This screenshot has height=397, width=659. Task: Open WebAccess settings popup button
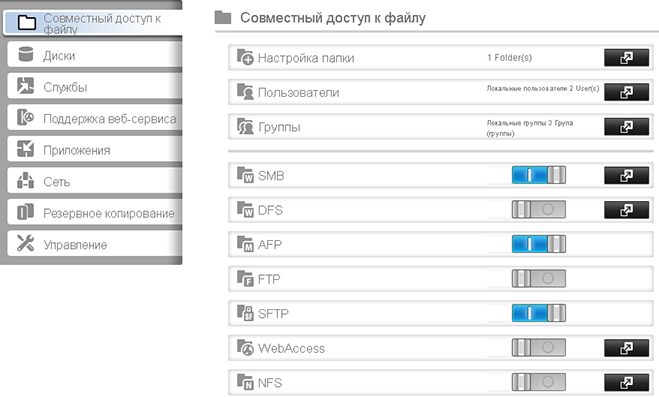626,348
